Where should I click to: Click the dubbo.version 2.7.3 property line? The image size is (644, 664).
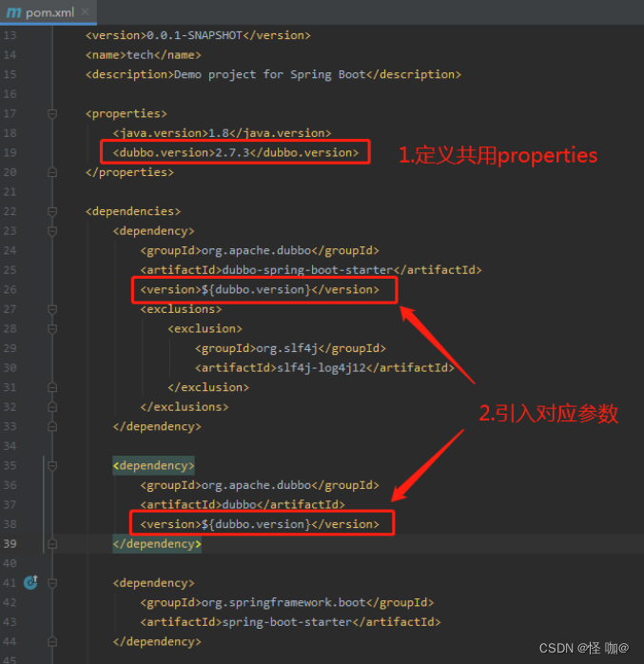(x=235, y=152)
